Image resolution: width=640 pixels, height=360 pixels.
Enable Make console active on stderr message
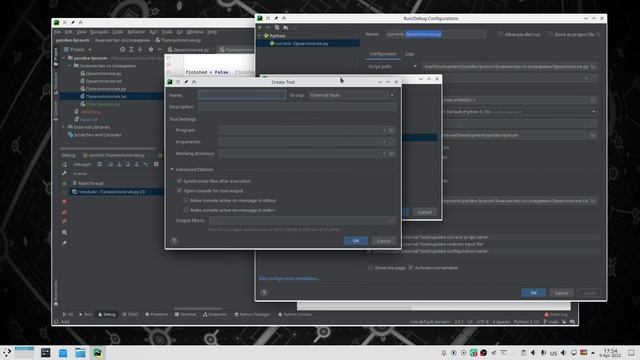click(x=186, y=210)
